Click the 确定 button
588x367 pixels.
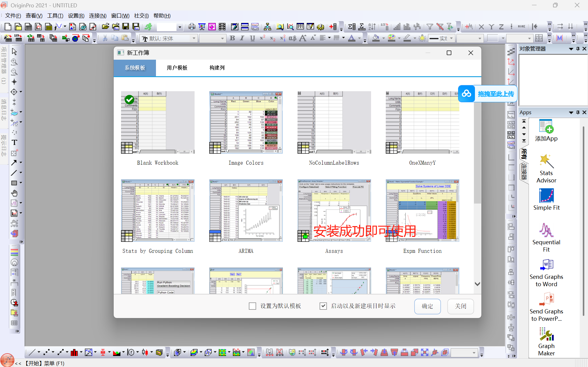pyautogui.click(x=427, y=306)
